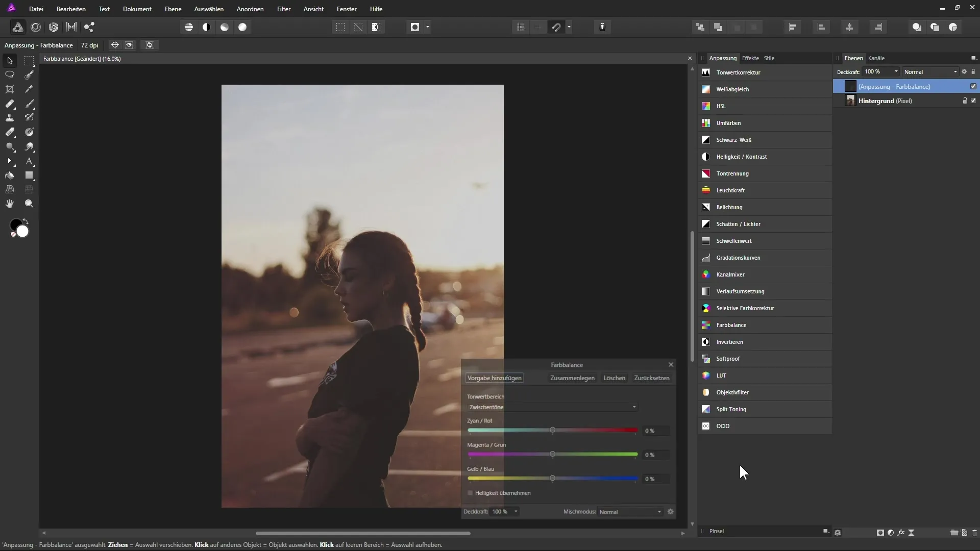Select the rectangular marquee selection tool
Image resolution: width=980 pixels, height=551 pixels.
[x=29, y=61]
